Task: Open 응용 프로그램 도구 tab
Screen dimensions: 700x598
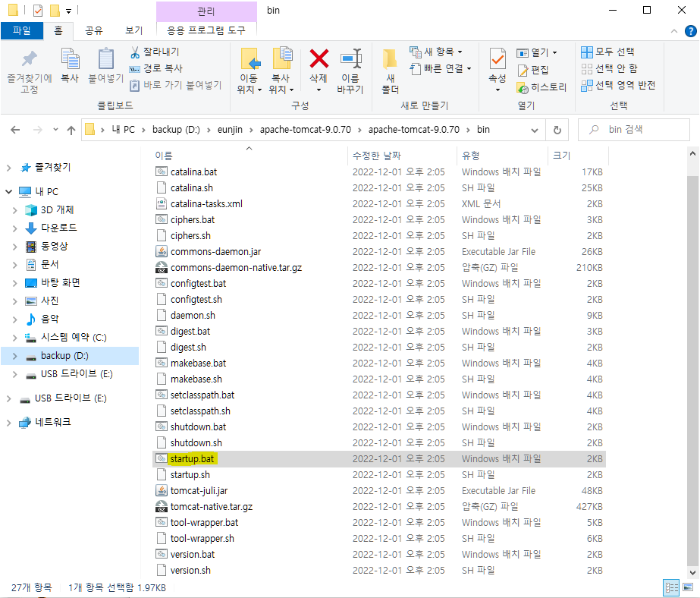Action: 206,30
